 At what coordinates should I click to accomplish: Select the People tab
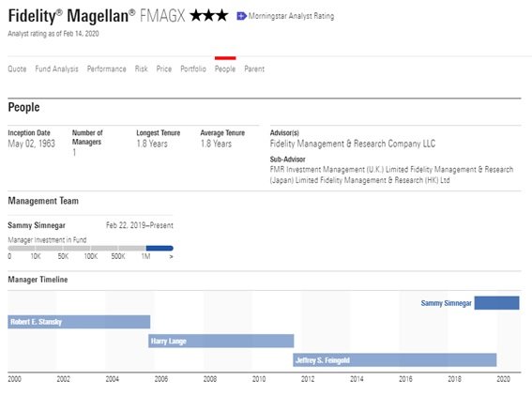click(225, 69)
